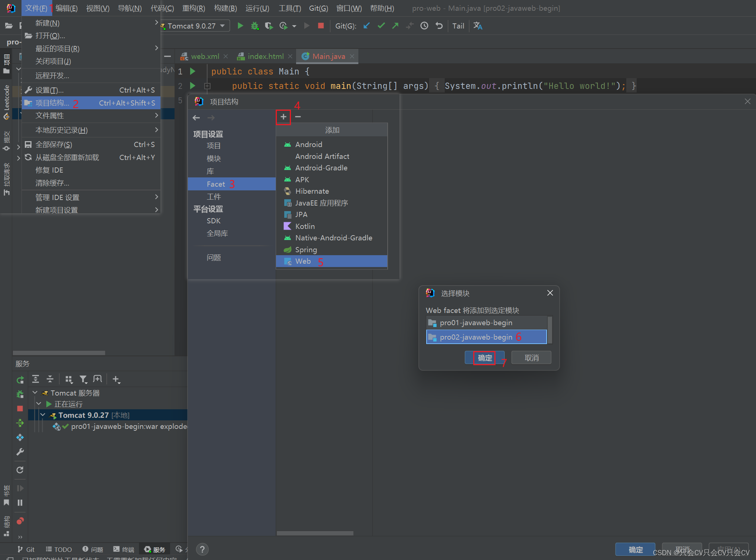Switch to Main.java tab
The width and height of the screenshot is (756, 560).
click(328, 56)
